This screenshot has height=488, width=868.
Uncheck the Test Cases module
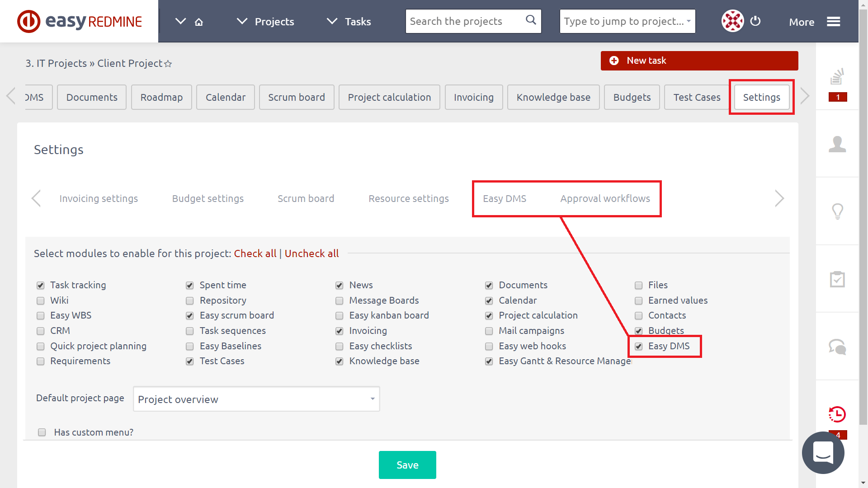point(190,361)
